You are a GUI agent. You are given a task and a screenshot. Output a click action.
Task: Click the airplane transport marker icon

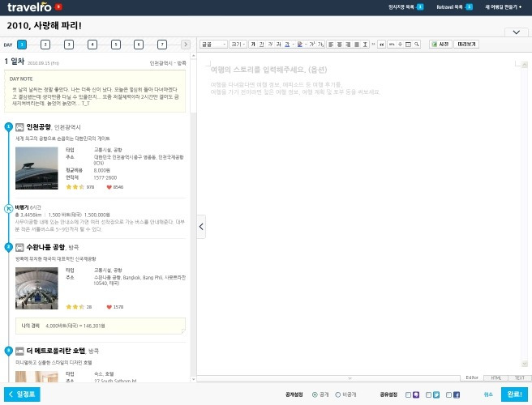click(x=8, y=208)
